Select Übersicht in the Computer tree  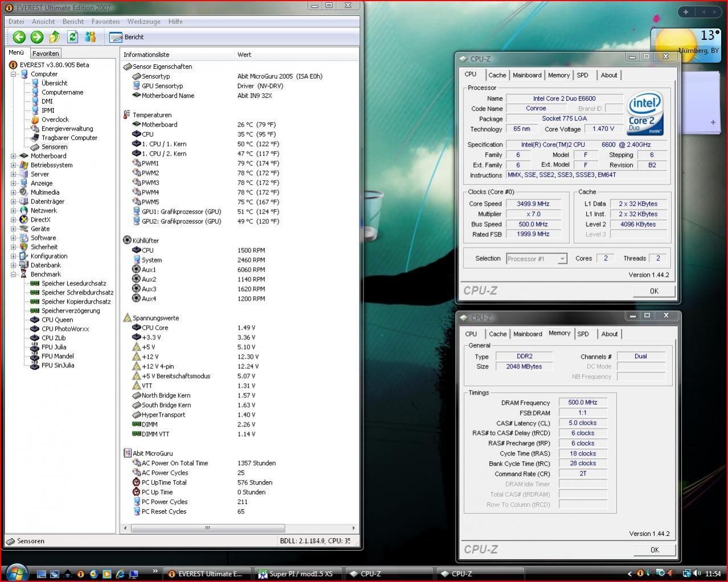[x=54, y=83]
